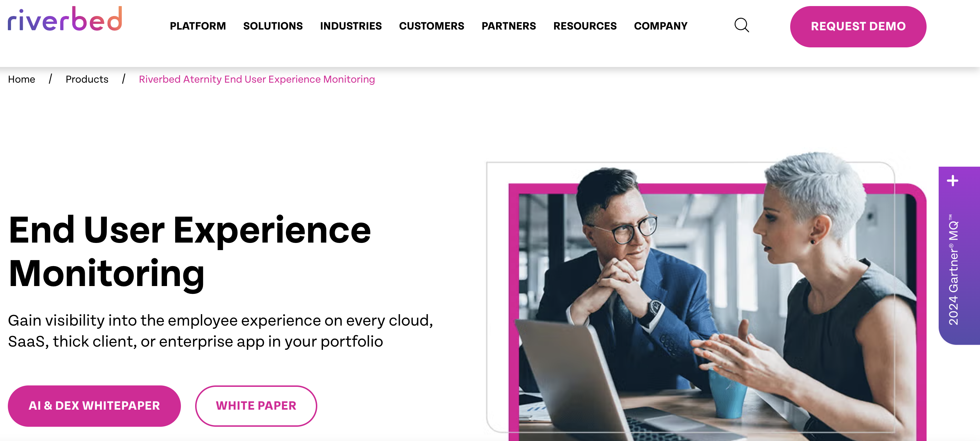Navigate to COMPANY menu item
The image size is (980, 441).
tap(661, 26)
